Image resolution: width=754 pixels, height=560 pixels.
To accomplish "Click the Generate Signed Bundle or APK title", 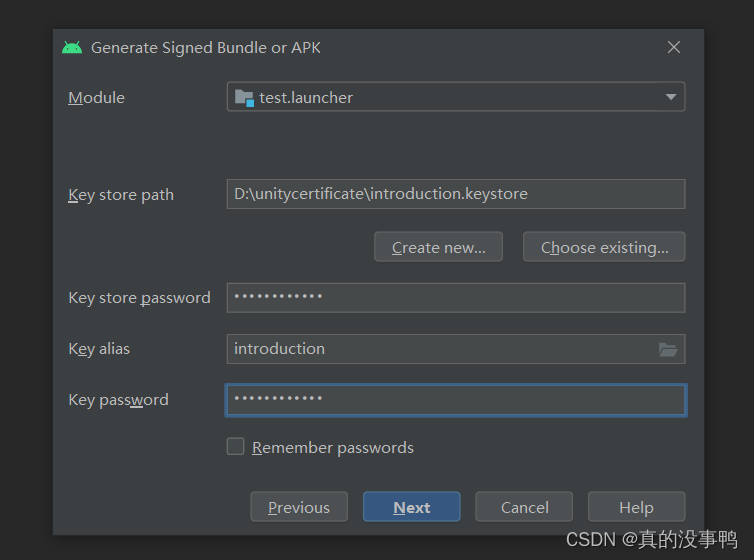I will [206, 48].
